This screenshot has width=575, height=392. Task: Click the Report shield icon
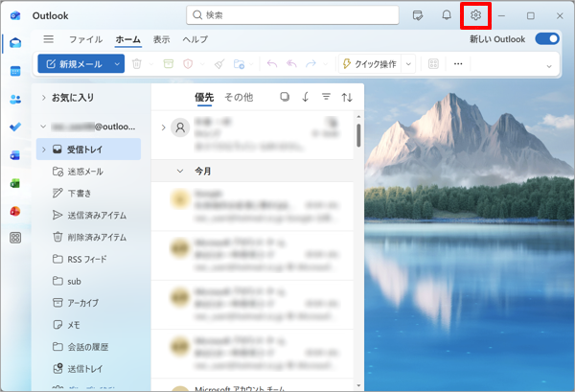pos(188,64)
